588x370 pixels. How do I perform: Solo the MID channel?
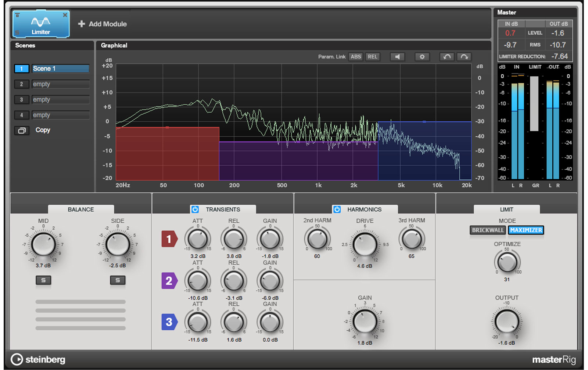43,280
